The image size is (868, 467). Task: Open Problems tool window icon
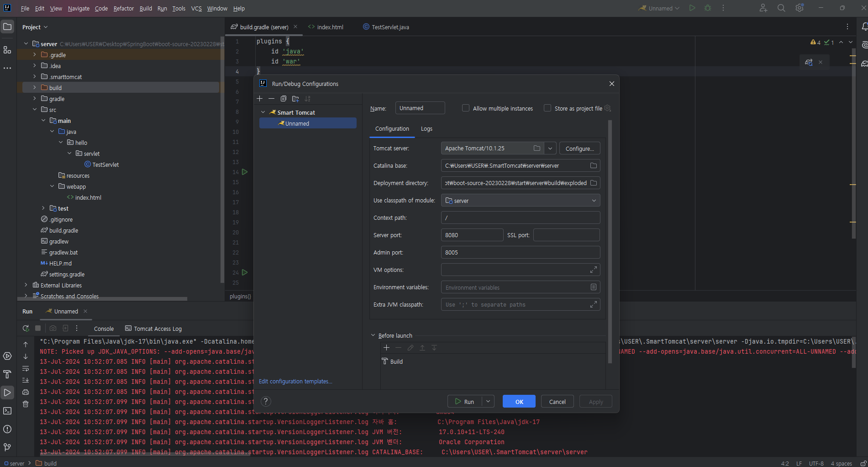7,429
